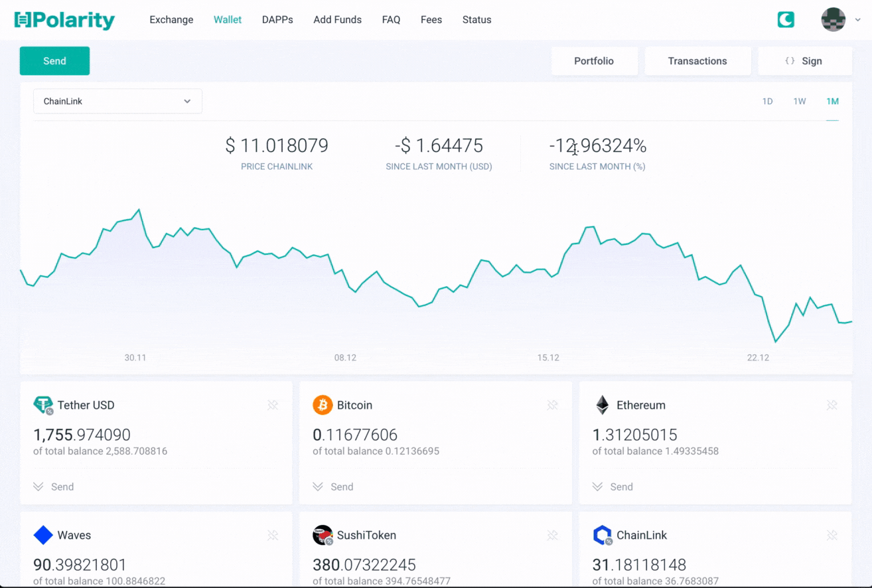Open the FAQ page
This screenshot has width=872, height=588.
[391, 20]
